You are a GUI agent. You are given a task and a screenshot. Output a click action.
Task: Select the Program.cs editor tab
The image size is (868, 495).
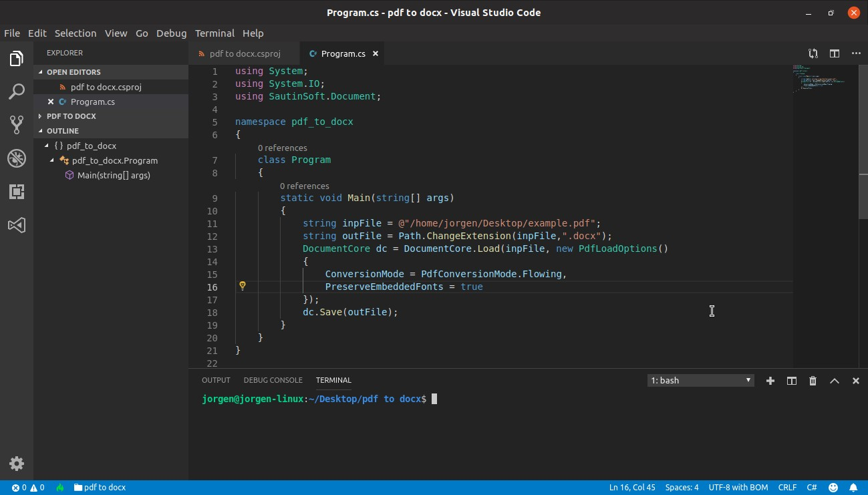tap(343, 53)
